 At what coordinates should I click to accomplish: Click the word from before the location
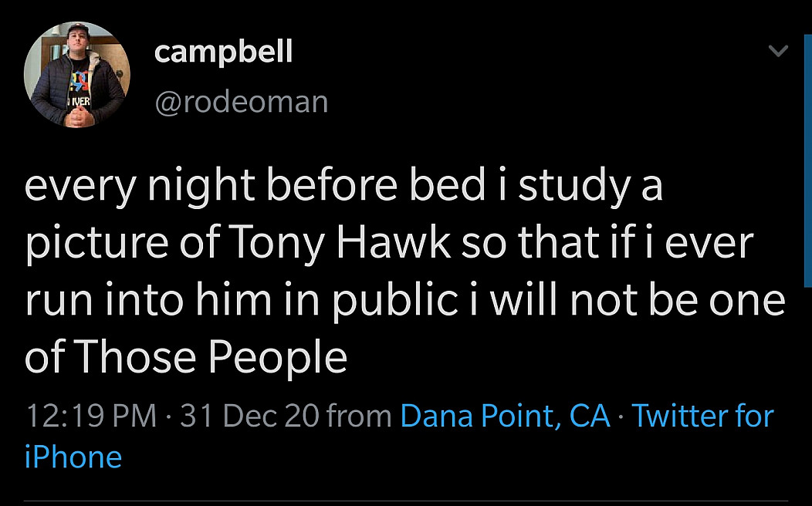[359, 417]
